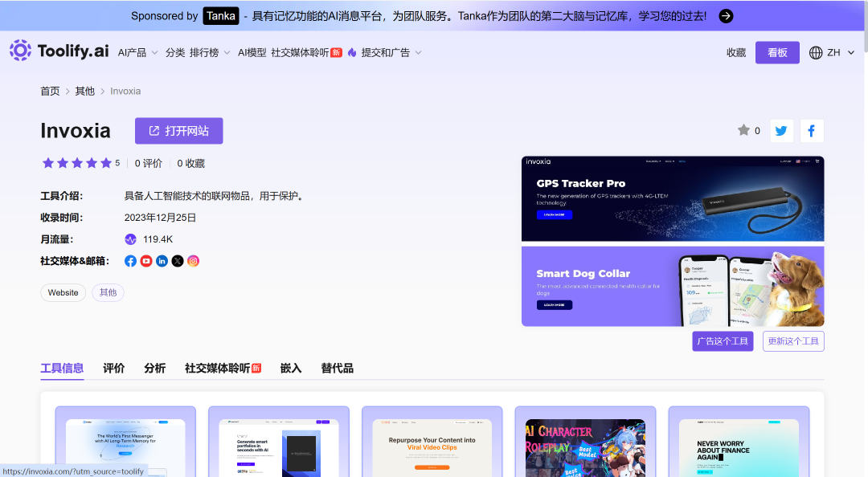Click the Website tag

click(x=63, y=293)
